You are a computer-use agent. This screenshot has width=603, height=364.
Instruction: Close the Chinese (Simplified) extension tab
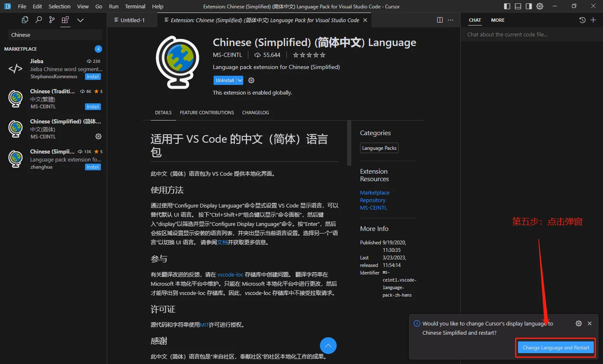click(365, 20)
